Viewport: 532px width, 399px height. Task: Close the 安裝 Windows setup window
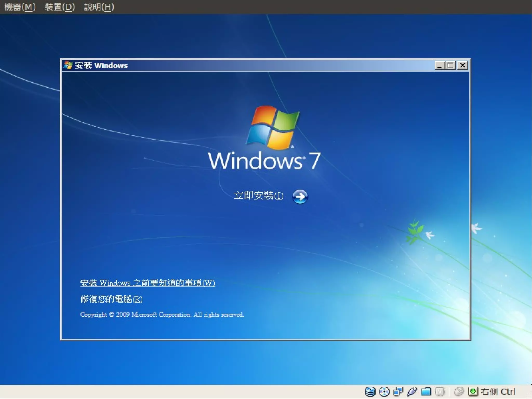(x=463, y=66)
